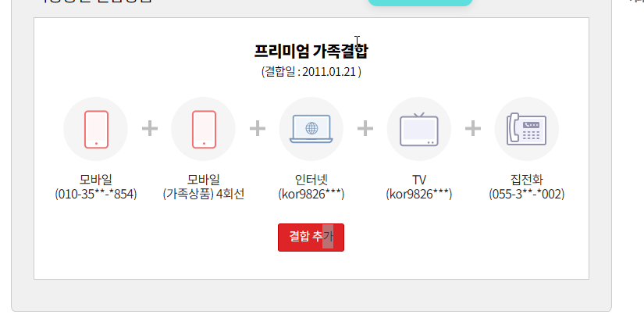Click the 인터넷 text label
The width and height of the screenshot is (644, 318).
[311, 180]
